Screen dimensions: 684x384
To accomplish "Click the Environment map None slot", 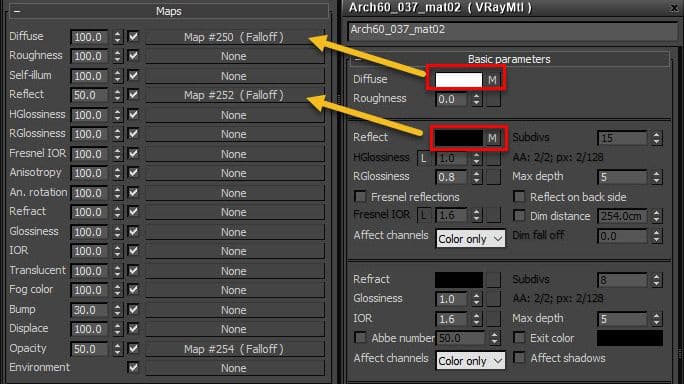I will click(235, 368).
